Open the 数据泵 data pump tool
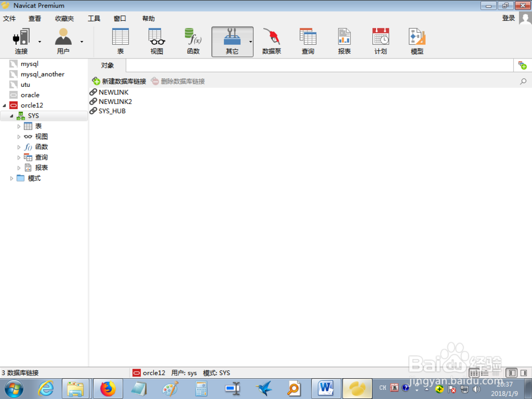The width and height of the screenshot is (532, 399). (271, 41)
